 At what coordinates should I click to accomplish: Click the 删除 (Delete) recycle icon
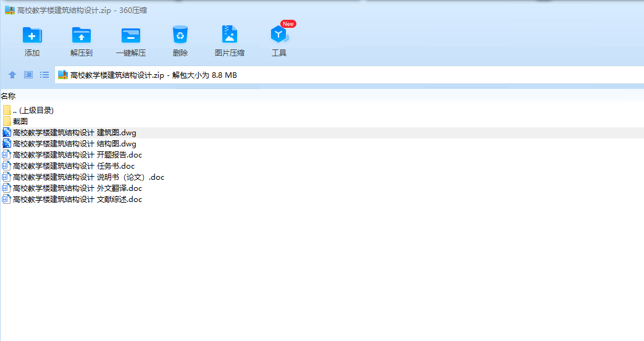pos(180,35)
